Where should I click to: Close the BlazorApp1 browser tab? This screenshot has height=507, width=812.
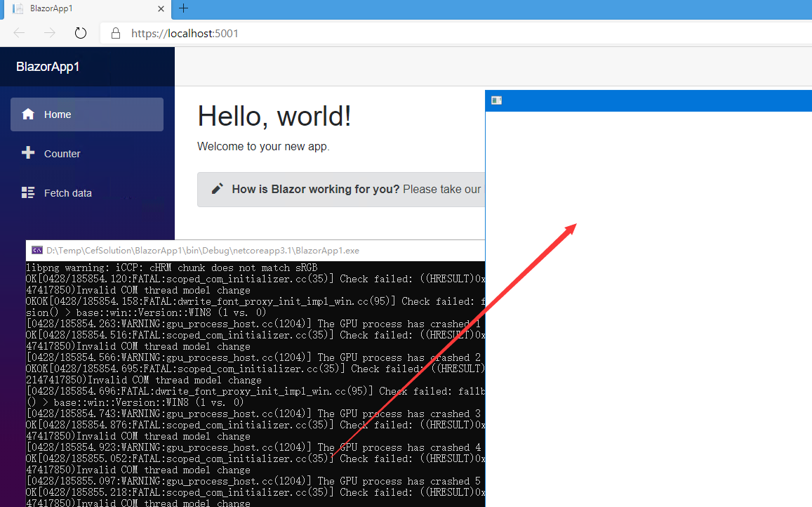click(161, 9)
